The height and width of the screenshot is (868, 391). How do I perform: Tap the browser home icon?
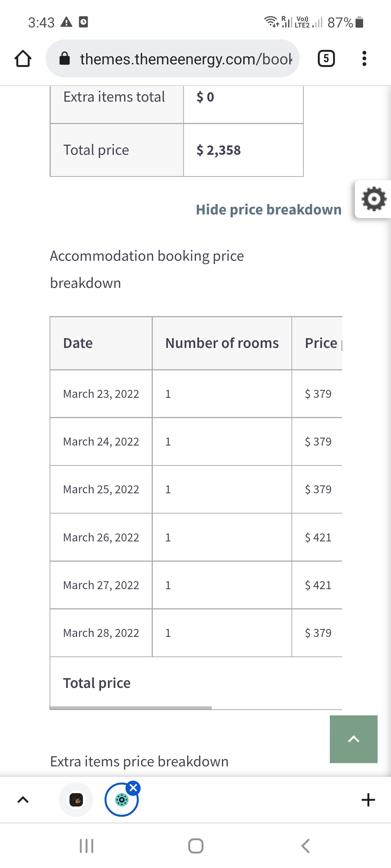(x=23, y=59)
